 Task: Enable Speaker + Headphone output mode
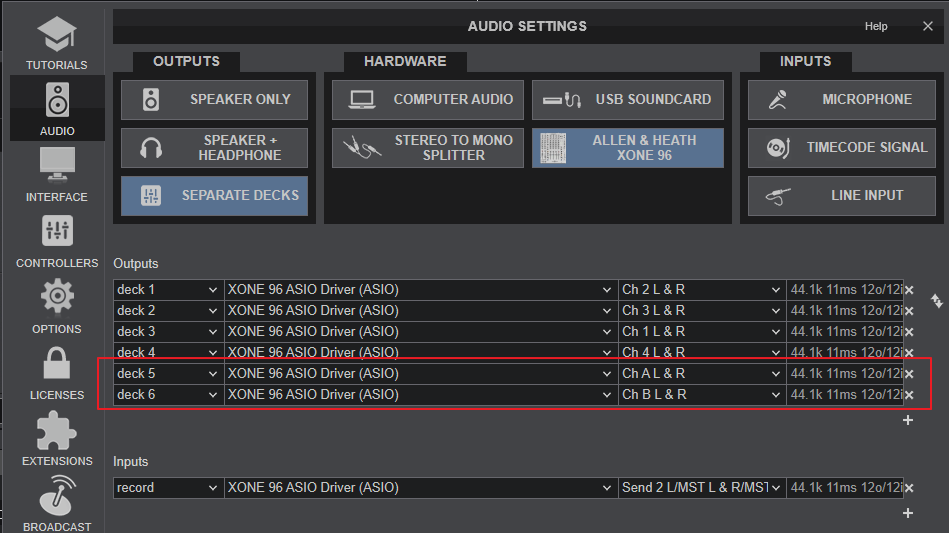214,148
